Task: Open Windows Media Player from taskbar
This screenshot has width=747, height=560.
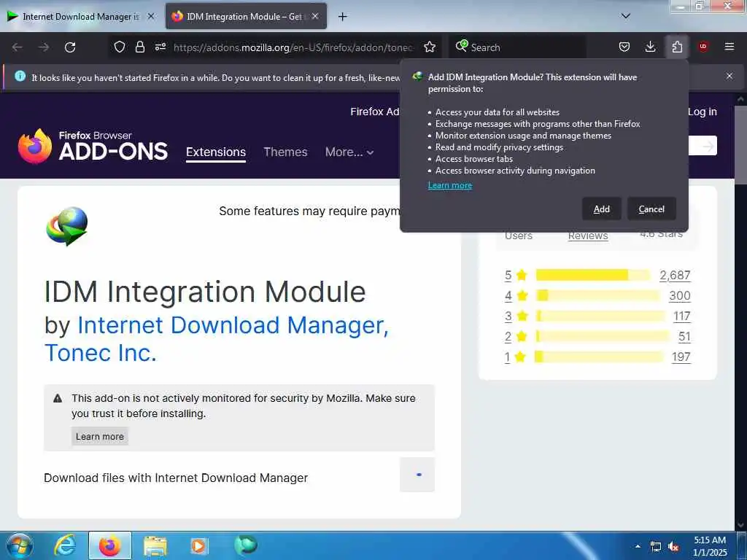Action: 198,545
